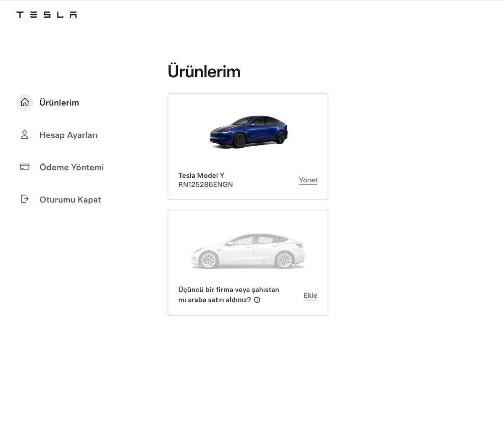This screenshot has height=439, width=504.
Task: Click 'Üçüncü bir firma veya şahıstan' text
Action: tap(228, 290)
